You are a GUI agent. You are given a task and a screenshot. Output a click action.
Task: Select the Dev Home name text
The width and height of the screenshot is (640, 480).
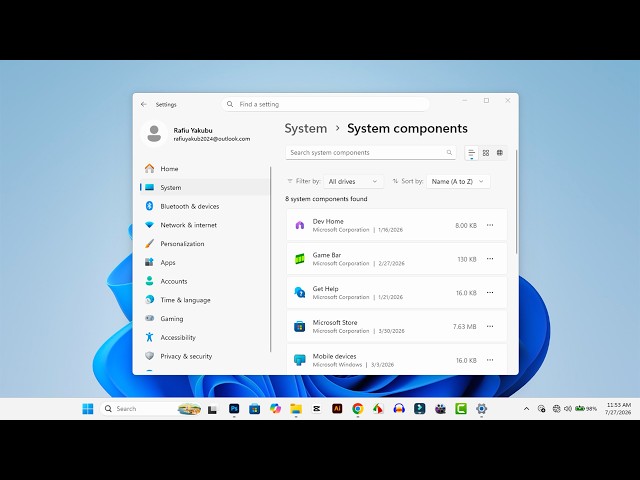click(x=328, y=221)
